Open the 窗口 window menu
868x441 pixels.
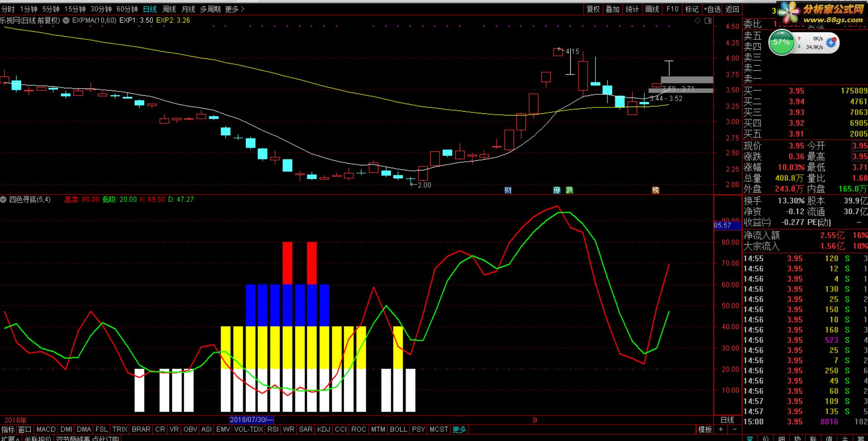click(x=25, y=429)
